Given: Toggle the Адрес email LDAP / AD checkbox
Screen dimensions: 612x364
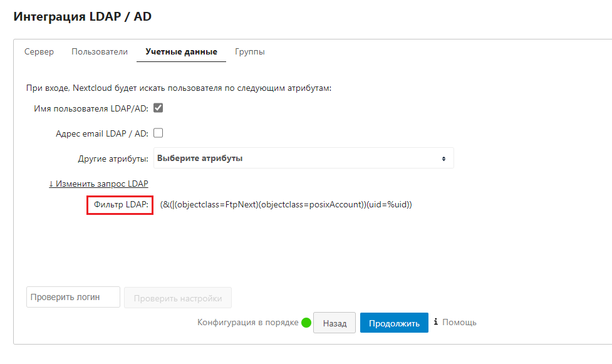Looking at the screenshot, I should [x=158, y=133].
